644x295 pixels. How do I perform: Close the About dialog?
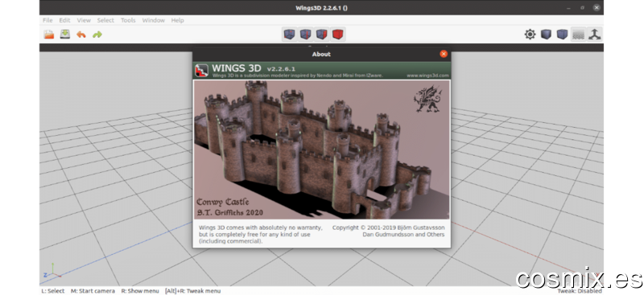[x=444, y=54]
